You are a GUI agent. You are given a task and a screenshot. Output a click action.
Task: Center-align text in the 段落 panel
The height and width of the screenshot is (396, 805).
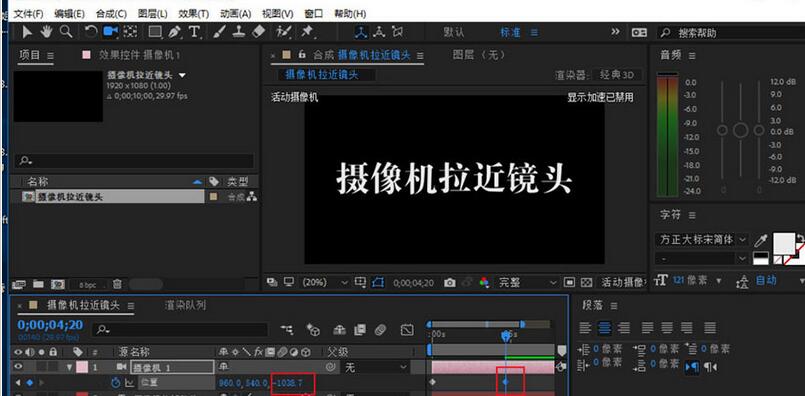[604, 327]
